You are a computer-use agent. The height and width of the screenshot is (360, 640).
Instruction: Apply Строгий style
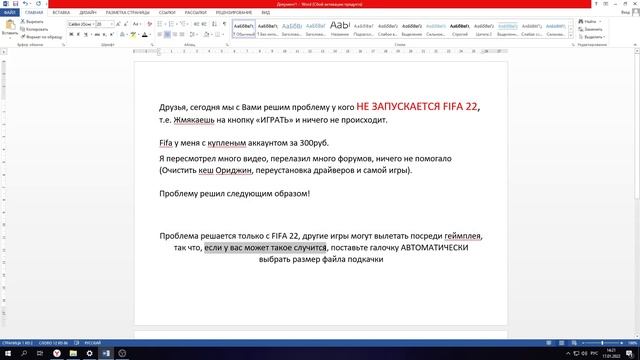coord(460,29)
